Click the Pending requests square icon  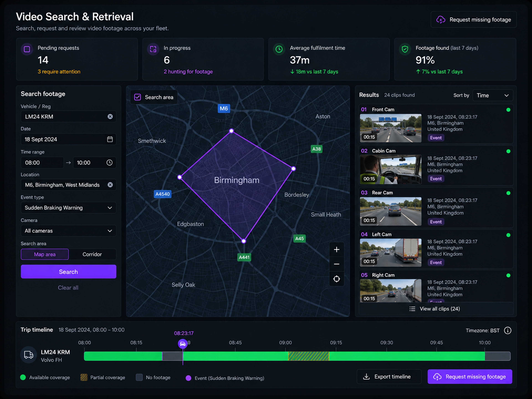[27, 49]
